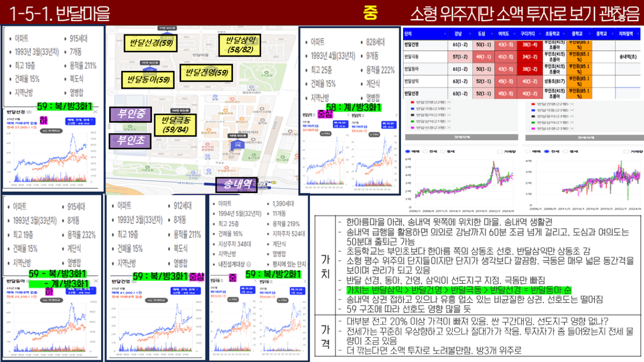Click the 828세대 apartment detail
Screen dimensions: 644x362
coord(375,42)
